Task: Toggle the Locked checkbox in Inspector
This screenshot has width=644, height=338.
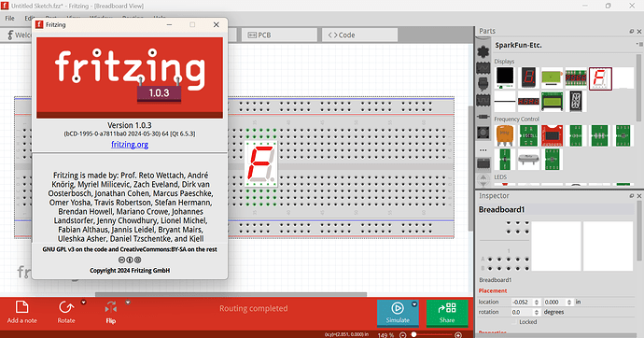Action: [x=514, y=322]
